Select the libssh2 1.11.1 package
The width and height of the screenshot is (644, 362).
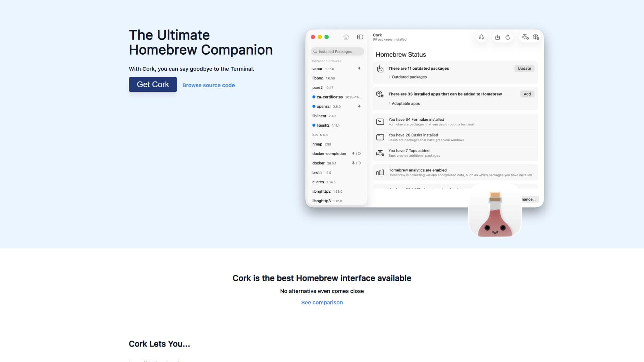point(336,125)
